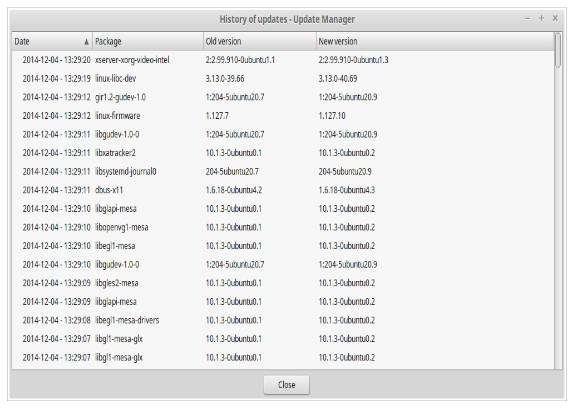Click the vertical scrollbar handle
This screenshot has width=579, height=412.
[x=558, y=50]
